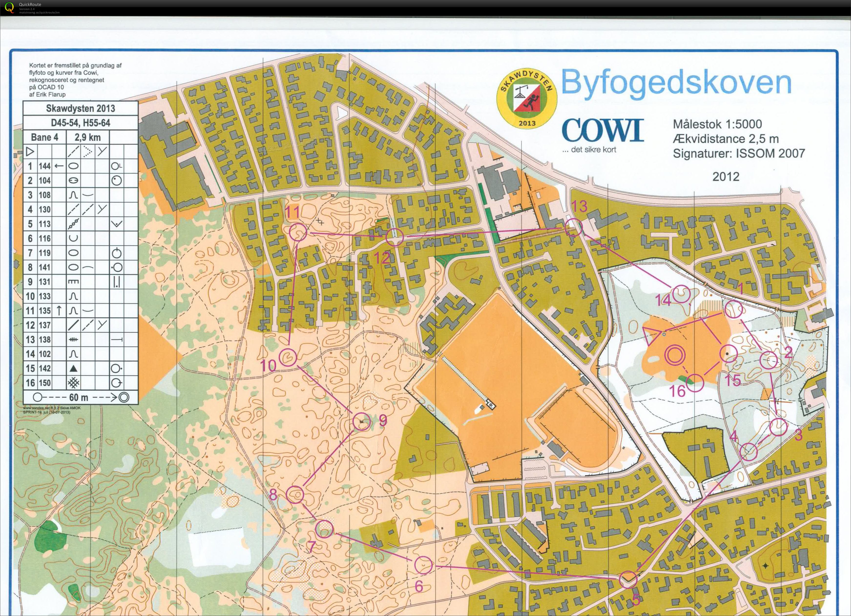Click control circle 12 on the map
Screen dimensions: 851x616
tap(395, 237)
